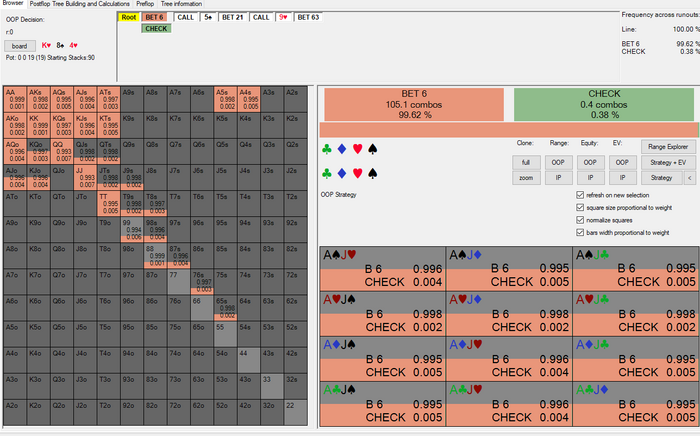This screenshot has width=700, height=436.
Task: Select the 'BET 63' node in the line
Action: coord(308,17)
